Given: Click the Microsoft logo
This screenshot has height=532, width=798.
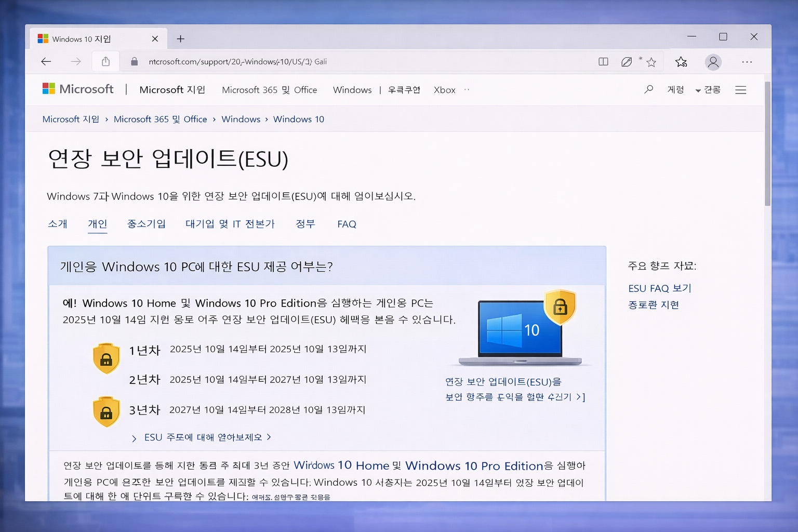Looking at the screenshot, I should 78,89.
